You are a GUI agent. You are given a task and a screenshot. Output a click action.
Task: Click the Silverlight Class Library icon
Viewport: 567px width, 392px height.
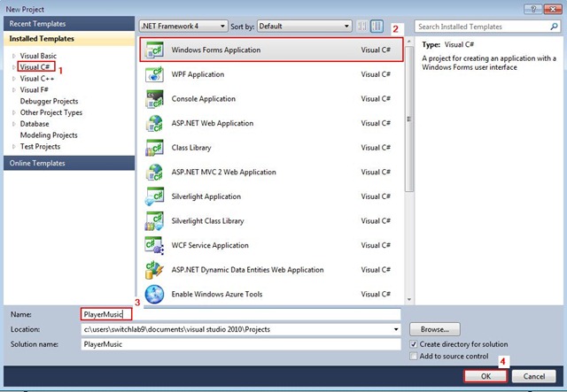154,221
